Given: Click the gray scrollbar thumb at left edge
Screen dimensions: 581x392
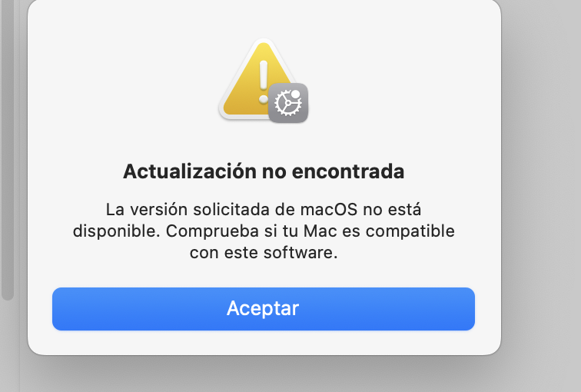Looking at the screenshot, I should tap(8, 148).
